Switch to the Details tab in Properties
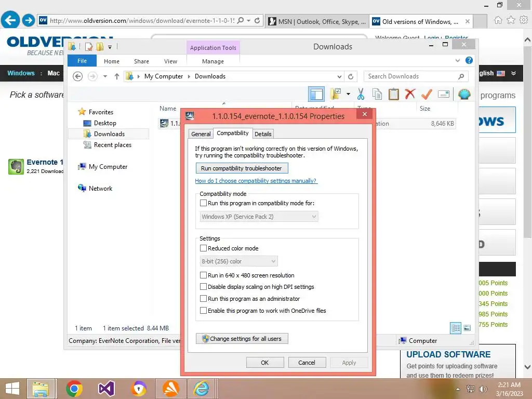This screenshot has height=399, width=532. (263, 134)
